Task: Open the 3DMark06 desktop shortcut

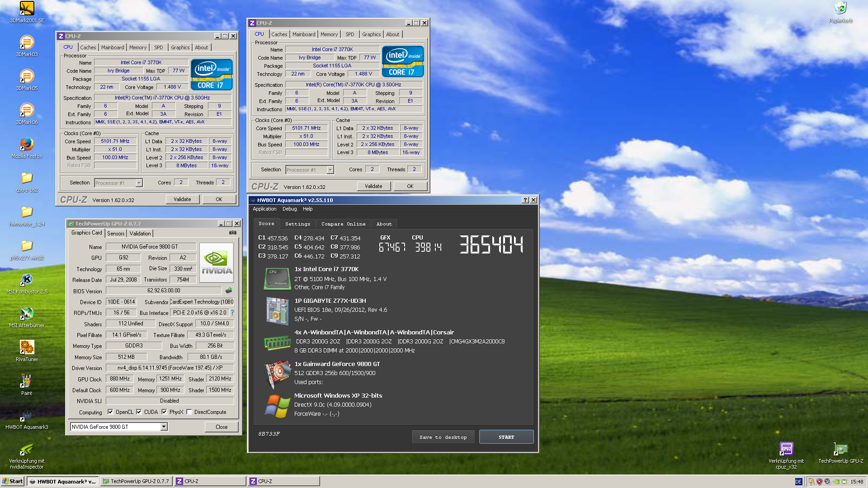Action: [x=27, y=114]
